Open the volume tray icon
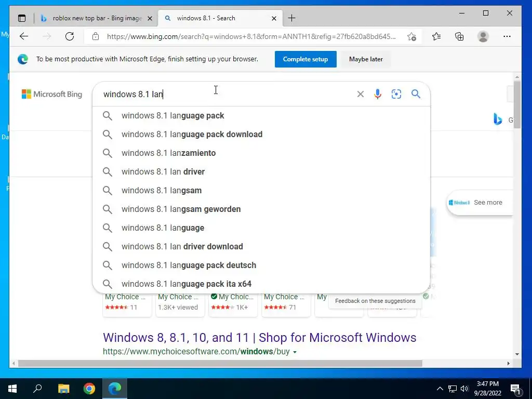The image size is (532, 399). click(464, 389)
